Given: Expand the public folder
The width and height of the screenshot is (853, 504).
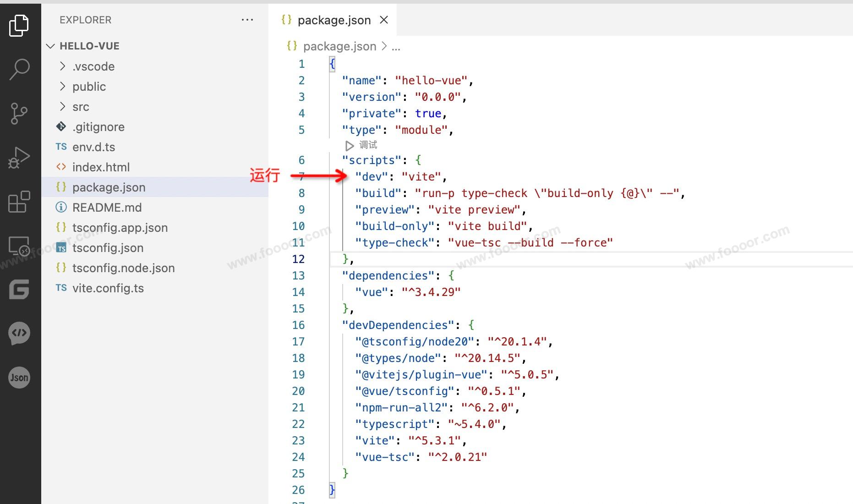Looking at the screenshot, I should pyautogui.click(x=89, y=87).
